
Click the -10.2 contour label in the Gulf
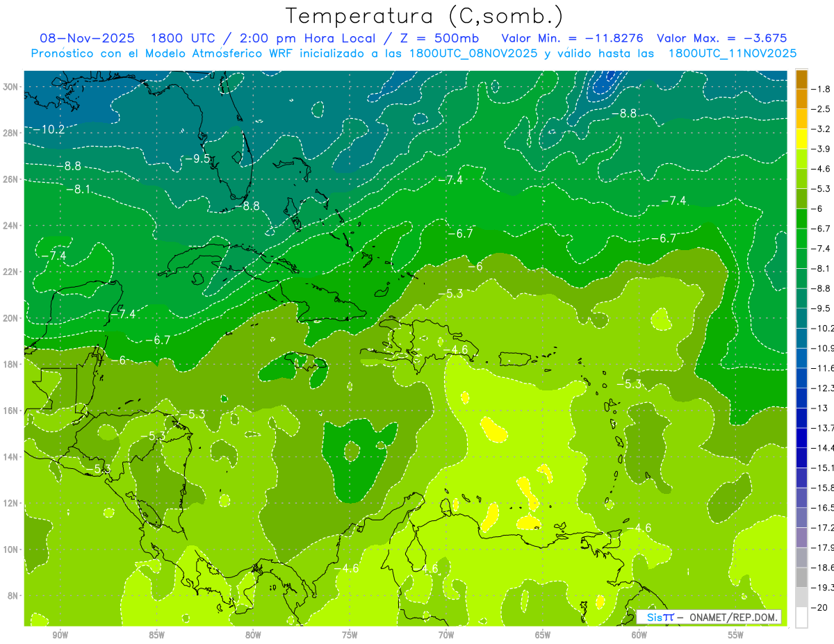49,129
